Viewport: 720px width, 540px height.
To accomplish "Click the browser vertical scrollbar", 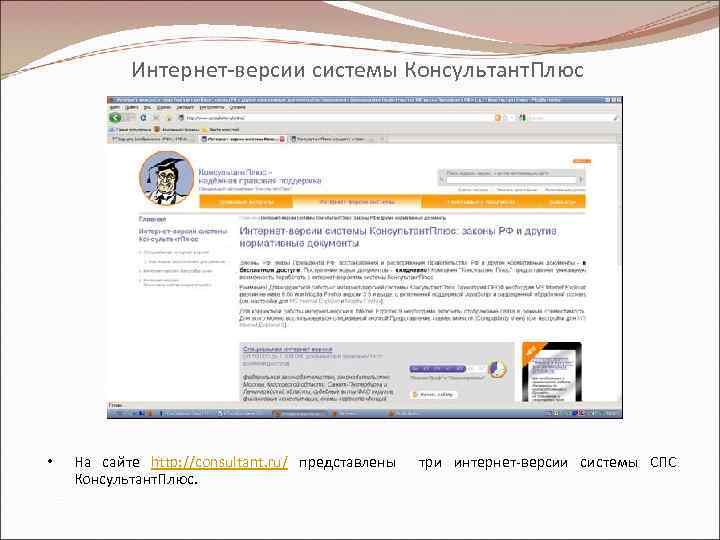I will click(x=620, y=271).
